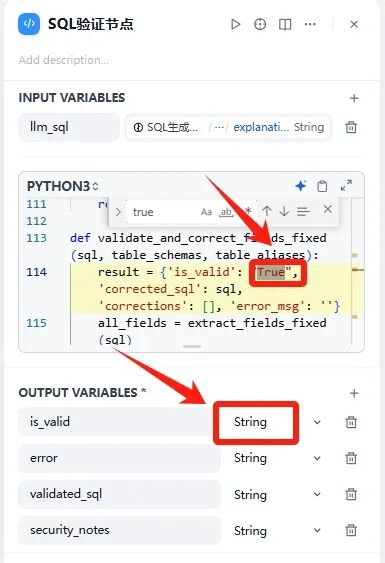
Task: Run the SQL验证节点 node with play icon
Action: [236, 24]
